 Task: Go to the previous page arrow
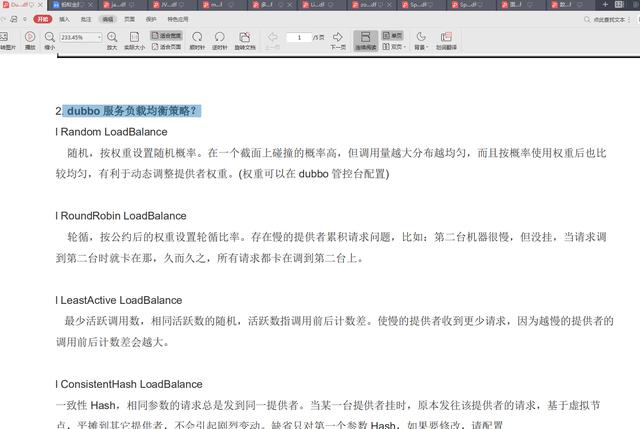(x=272, y=37)
